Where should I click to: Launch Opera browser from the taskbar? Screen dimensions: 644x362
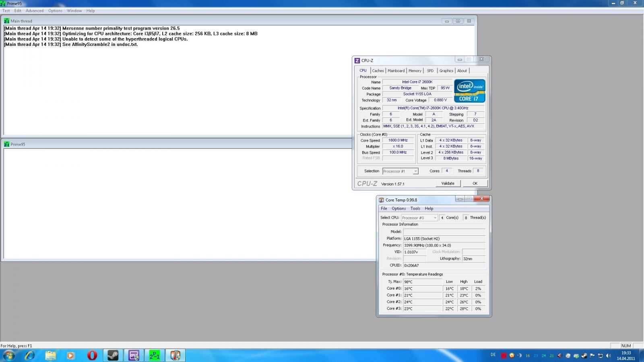(92, 356)
